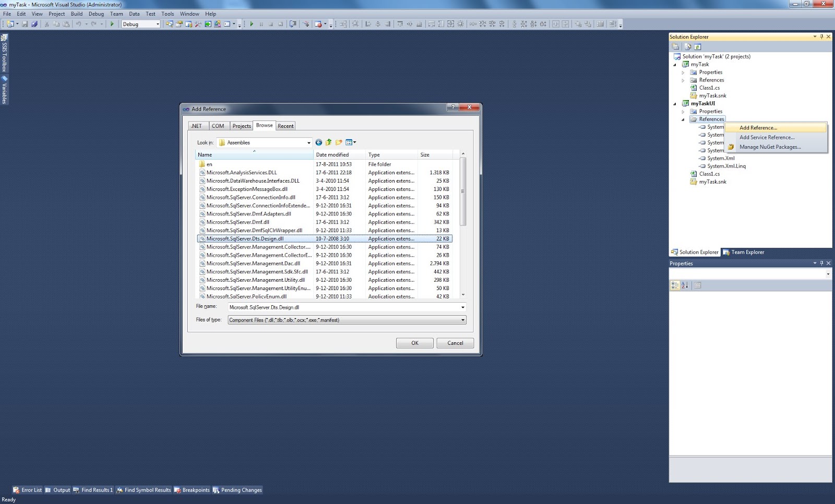Click the Paste icon on the standard toolbar

pos(65,24)
